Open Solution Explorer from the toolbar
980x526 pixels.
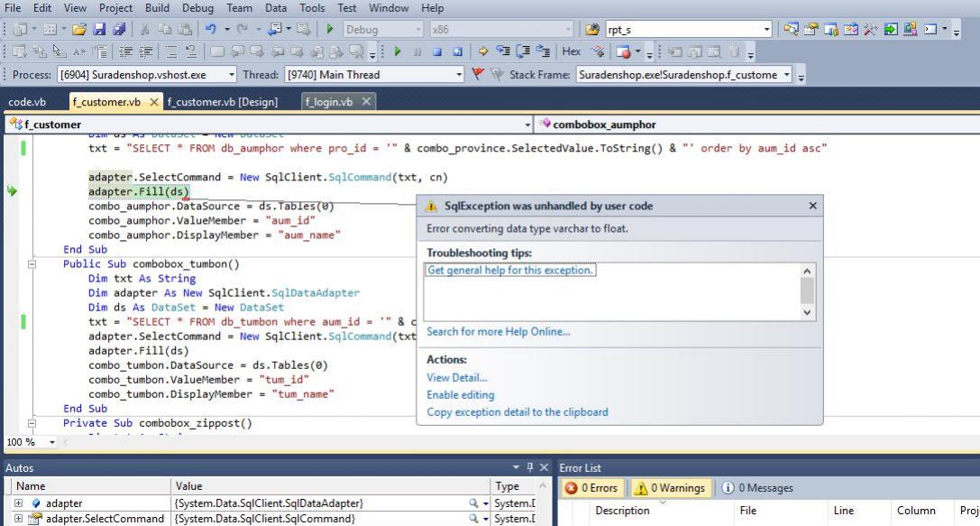point(792,30)
